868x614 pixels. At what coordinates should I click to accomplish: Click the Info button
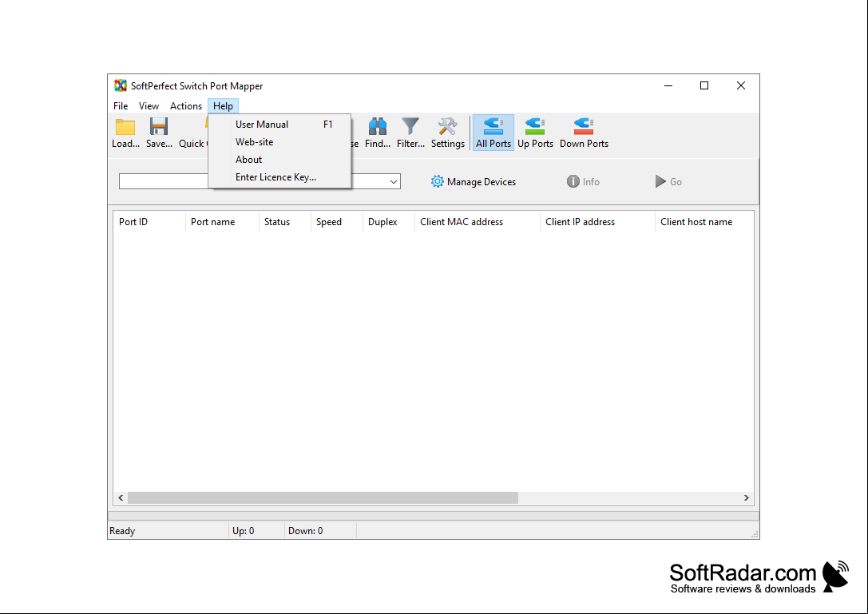pyautogui.click(x=583, y=181)
